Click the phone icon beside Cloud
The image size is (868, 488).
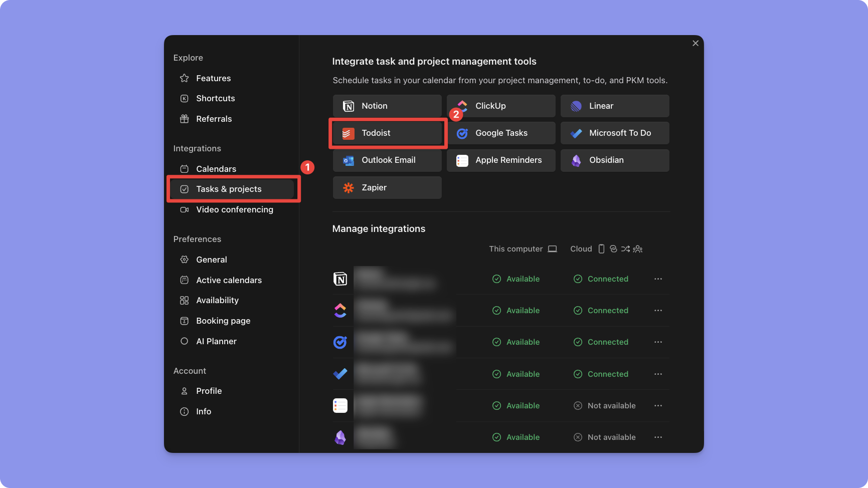(x=602, y=249)
